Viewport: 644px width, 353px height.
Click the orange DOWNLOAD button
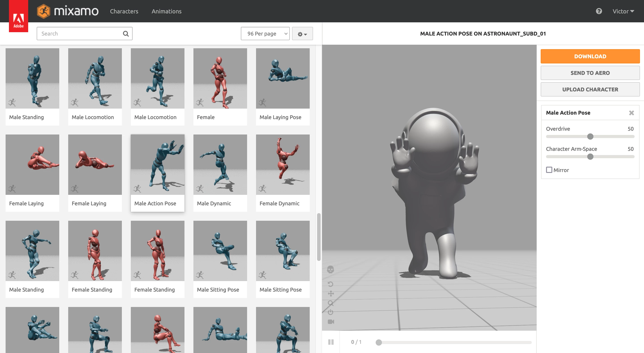pos(590,57)
